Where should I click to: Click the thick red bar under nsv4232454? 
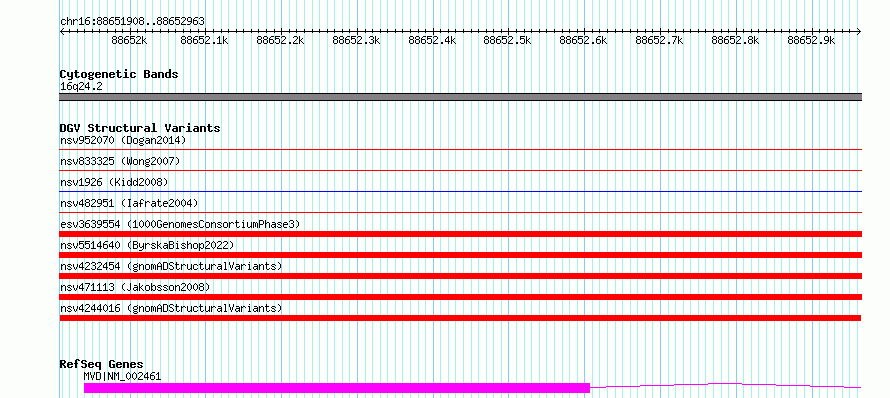pyautogui.click(x=460, y=276)
